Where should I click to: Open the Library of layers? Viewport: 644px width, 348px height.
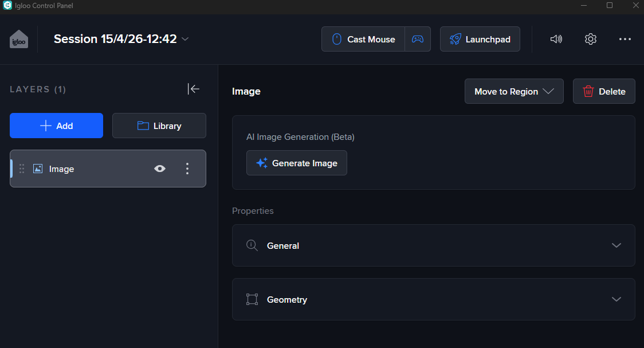click(159, 126)
